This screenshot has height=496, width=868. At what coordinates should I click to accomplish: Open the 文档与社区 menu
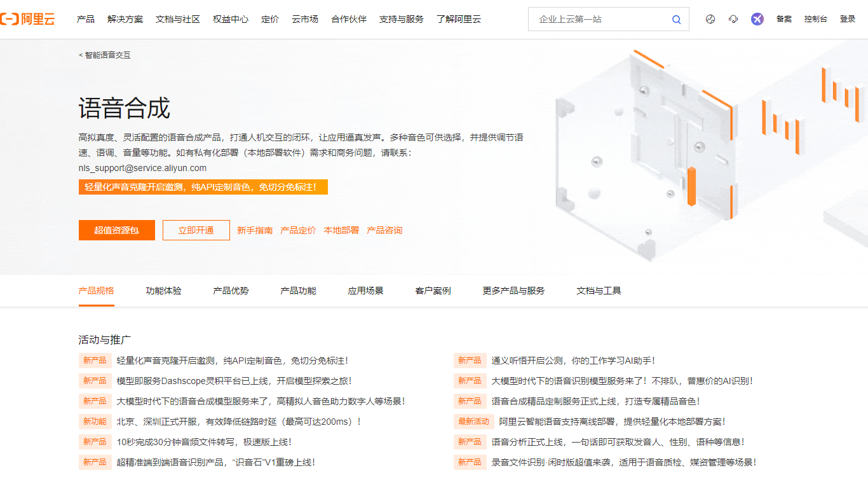tap(178, 19)
